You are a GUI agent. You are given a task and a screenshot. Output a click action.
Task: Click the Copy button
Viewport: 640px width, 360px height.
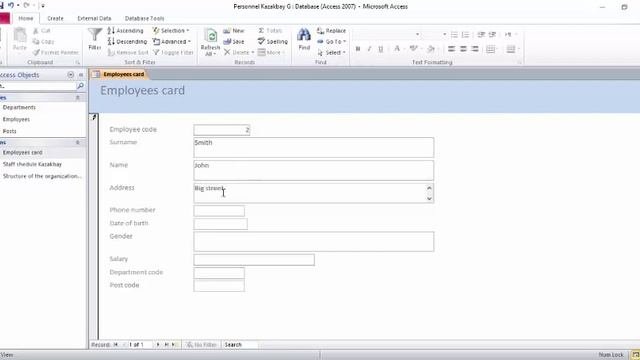pyautogui.click(x=43, y=42)
